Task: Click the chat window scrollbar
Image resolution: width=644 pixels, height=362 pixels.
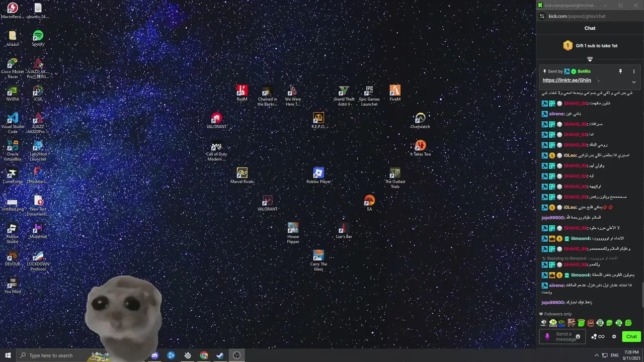Action: coord(642,295)
